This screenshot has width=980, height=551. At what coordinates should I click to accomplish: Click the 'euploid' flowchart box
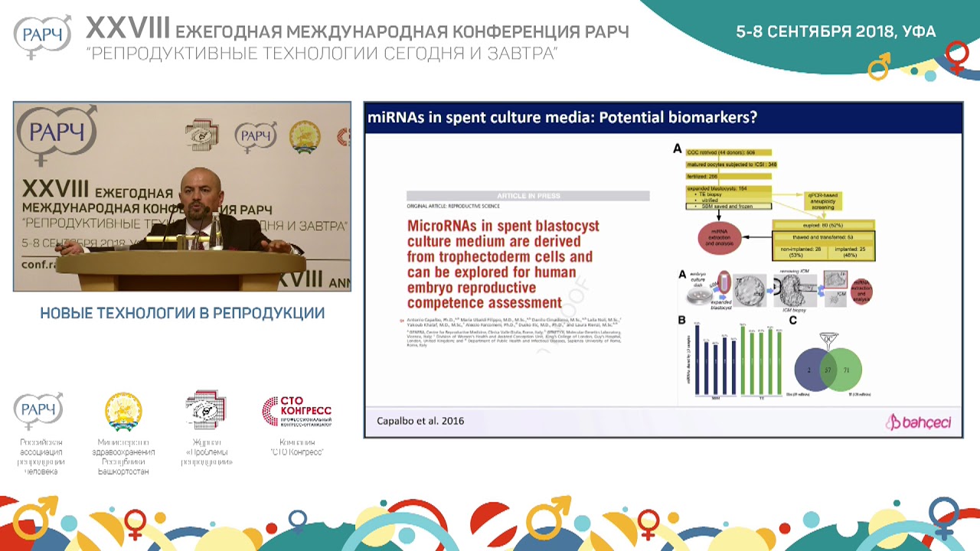click(x=822, y=226)
